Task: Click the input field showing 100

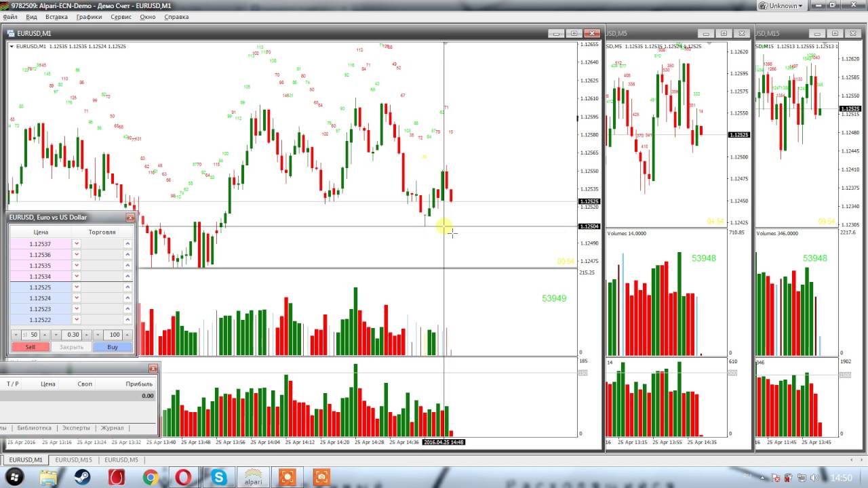Action: (113, 335)
